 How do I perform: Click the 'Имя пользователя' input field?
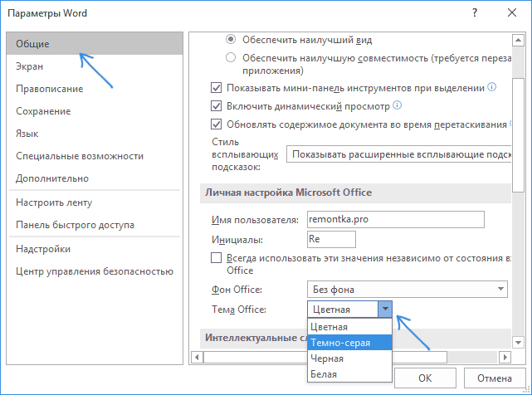396,219
